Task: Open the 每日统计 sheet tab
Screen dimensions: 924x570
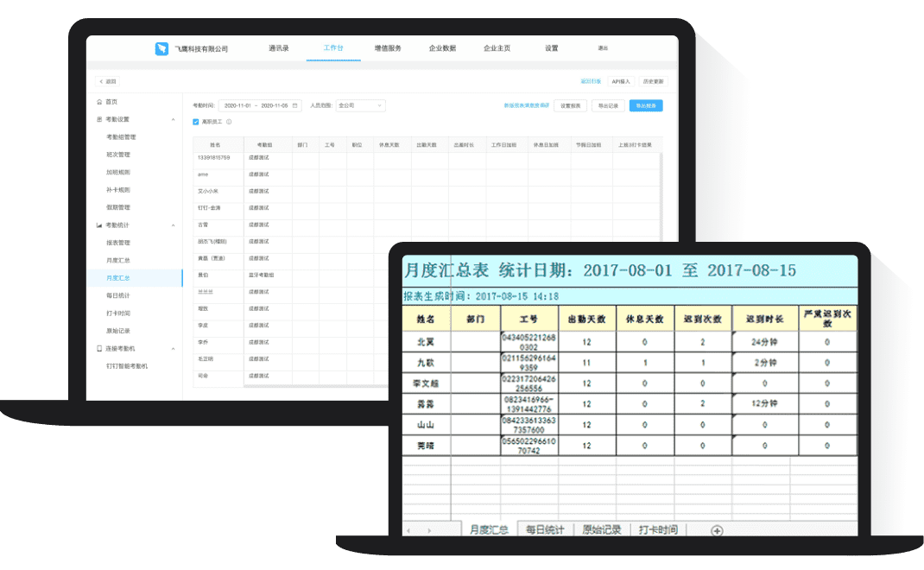Action: [545, 529]
